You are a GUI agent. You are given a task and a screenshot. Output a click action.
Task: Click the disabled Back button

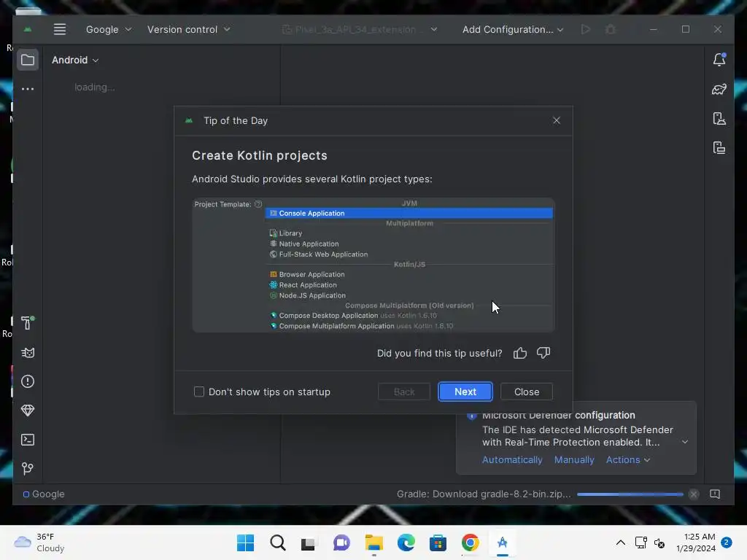tap(404, 392)
